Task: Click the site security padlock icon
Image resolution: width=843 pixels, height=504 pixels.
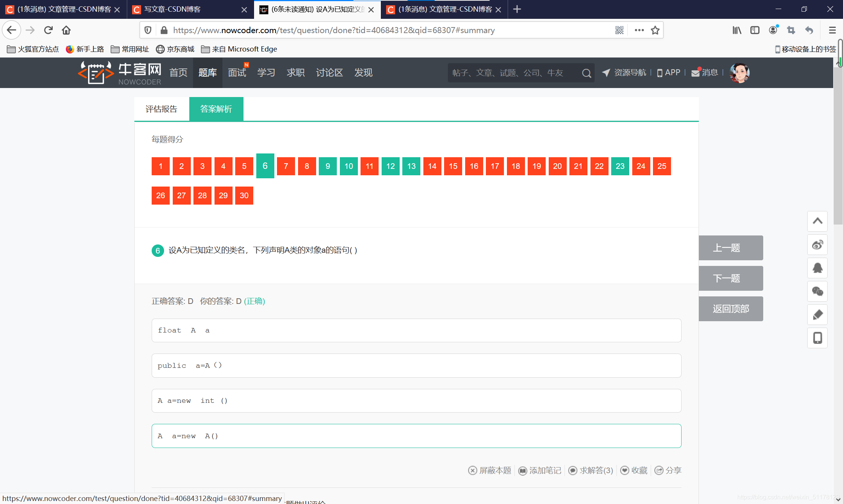Action: 164,30
